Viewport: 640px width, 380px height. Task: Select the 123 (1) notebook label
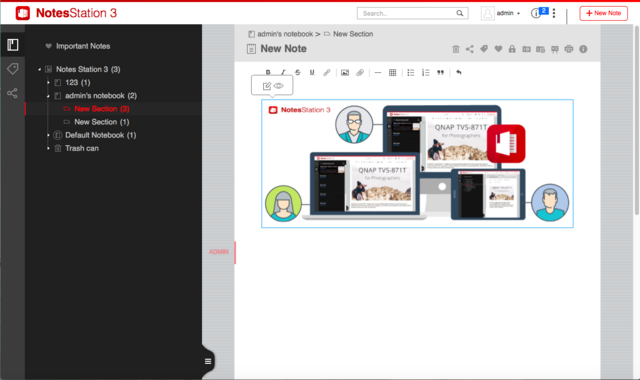[x=78, y=83]
